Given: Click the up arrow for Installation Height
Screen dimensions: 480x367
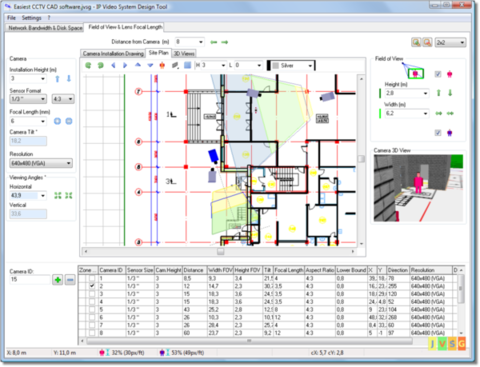Looking at the screenshot, I should (x=57, y=79).
